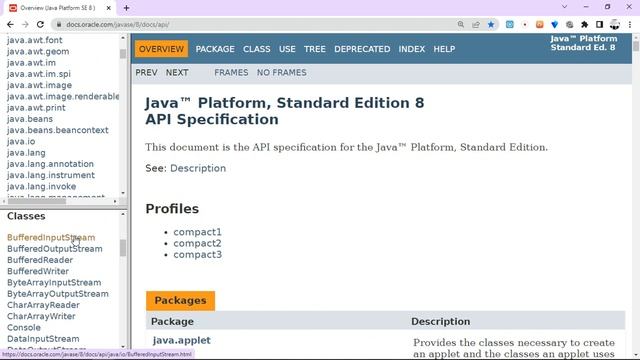The width and height of the screenshot is (640, 360).
Task: Open BufferedReader class
Action: [x=40, y=260]
